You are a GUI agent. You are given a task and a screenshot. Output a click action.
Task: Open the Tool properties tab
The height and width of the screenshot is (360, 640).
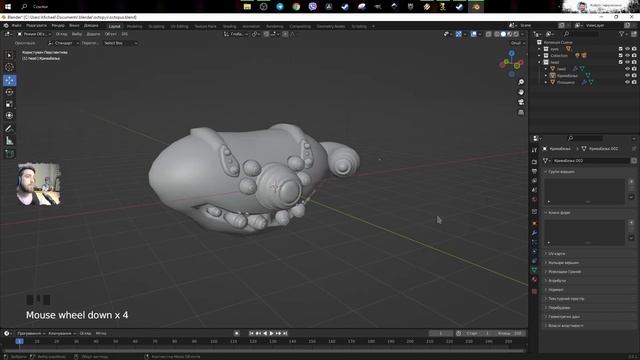(x=534, y=150)
